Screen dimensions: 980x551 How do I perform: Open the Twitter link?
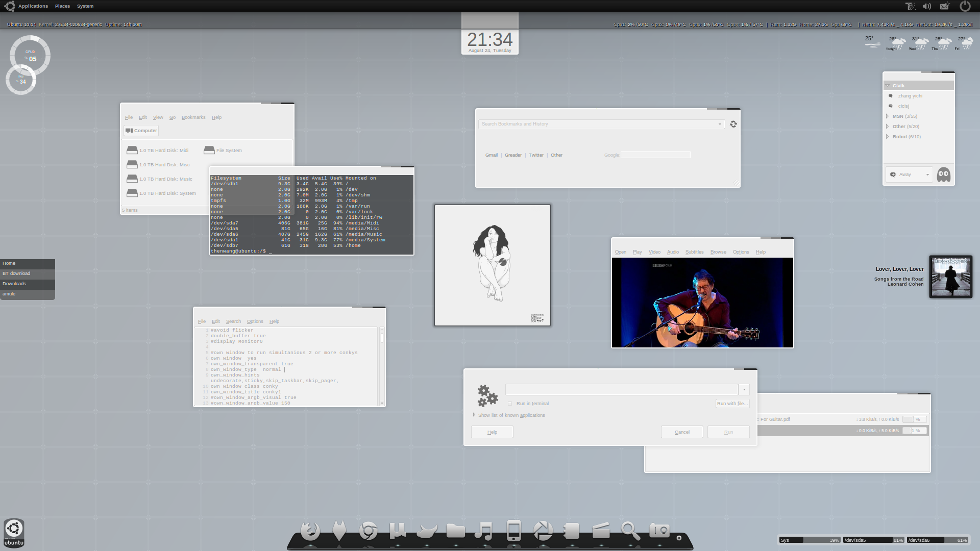(x=536, y=155)
